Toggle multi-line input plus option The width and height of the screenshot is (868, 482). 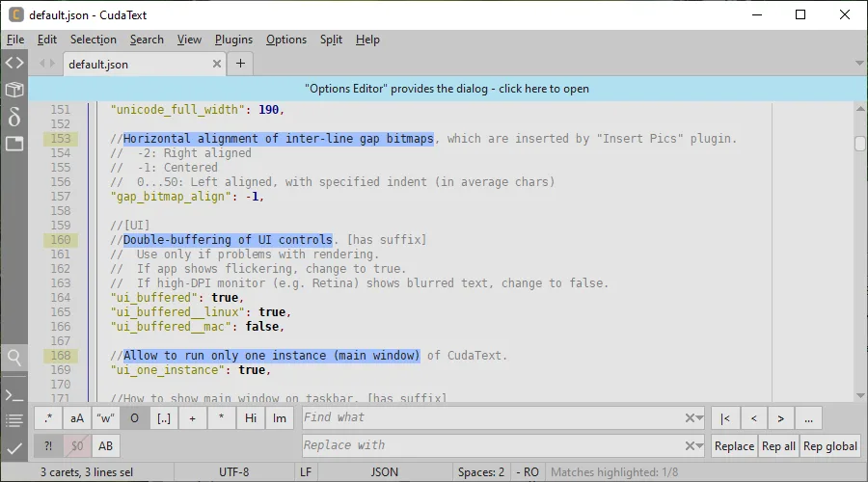[193, 418]
